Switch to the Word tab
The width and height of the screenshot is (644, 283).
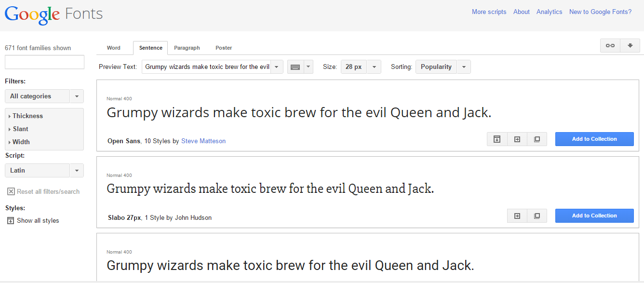(114, 48)
